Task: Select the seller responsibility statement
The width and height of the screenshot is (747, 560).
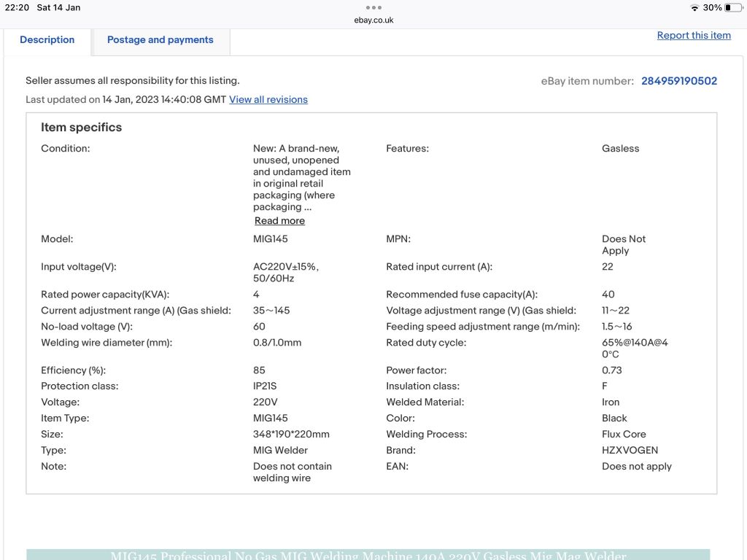Action: pyautogui.click(x=133, y=80)
